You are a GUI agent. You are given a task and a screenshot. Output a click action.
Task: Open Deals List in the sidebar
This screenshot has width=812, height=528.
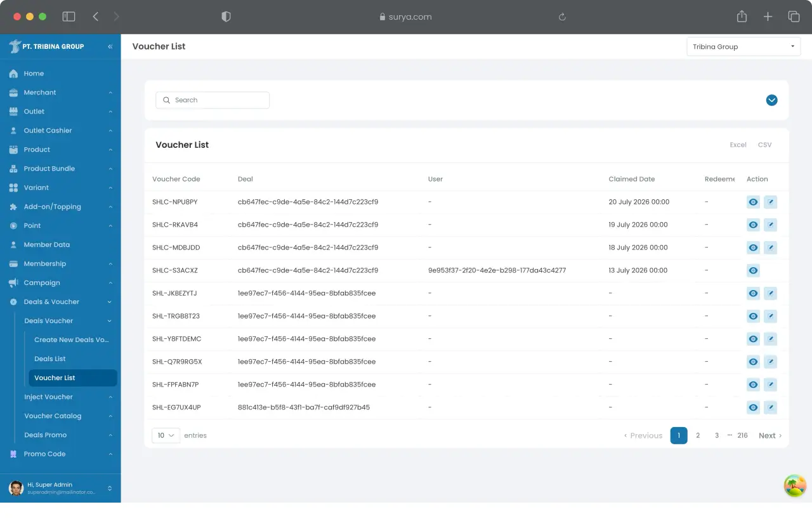(50, 359)
